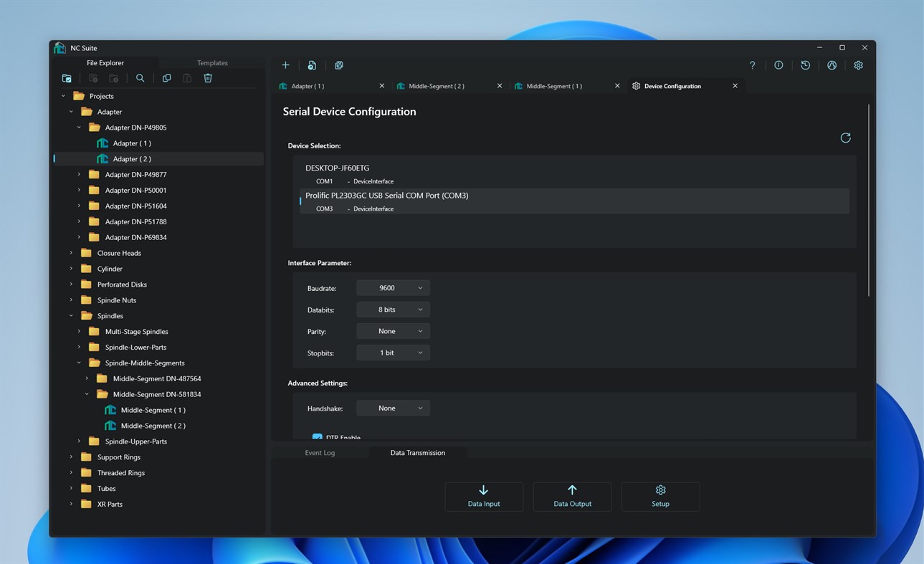Open the Adapter ( 1 ) document tab
924x564 pixels.
331,86
